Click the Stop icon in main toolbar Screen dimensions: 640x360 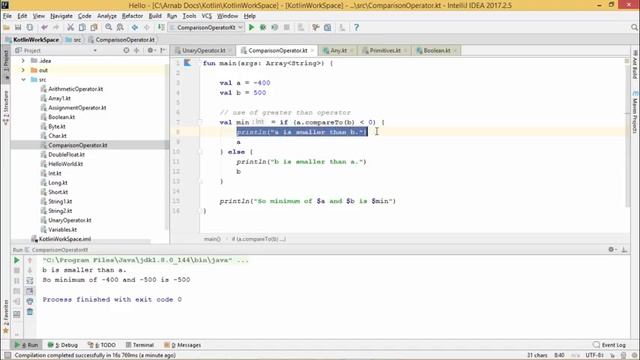(287, 27)
